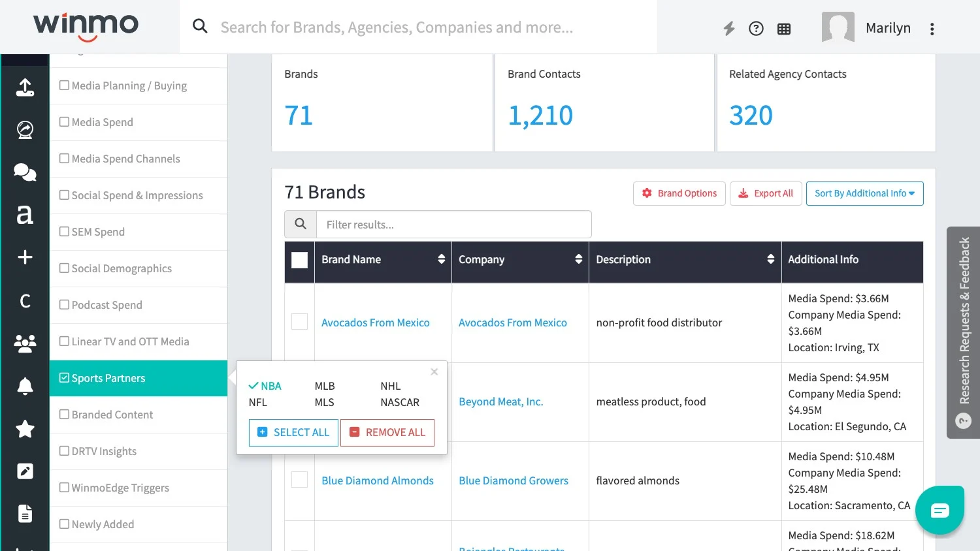This screenshot has width=980, height=551.
Task: Open the star favorites icon in sidebar
Action: pyautogui.click(x=25, y=429)
